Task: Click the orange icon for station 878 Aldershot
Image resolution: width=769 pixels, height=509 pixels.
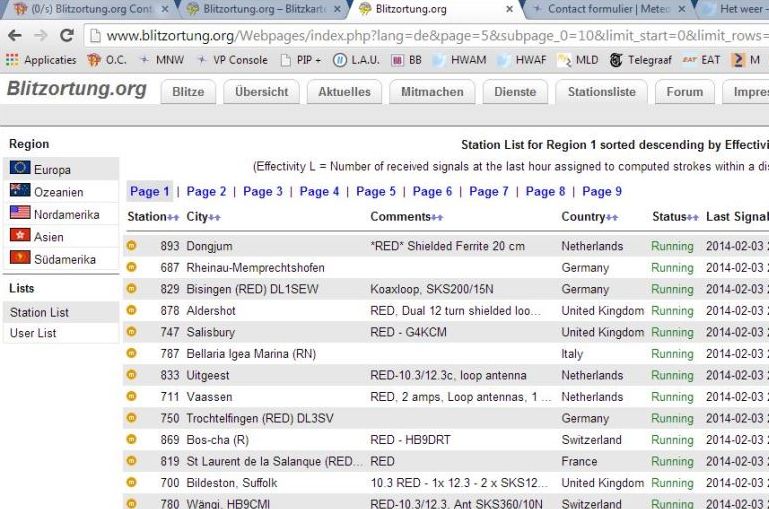Action: (x=131, y=310)
